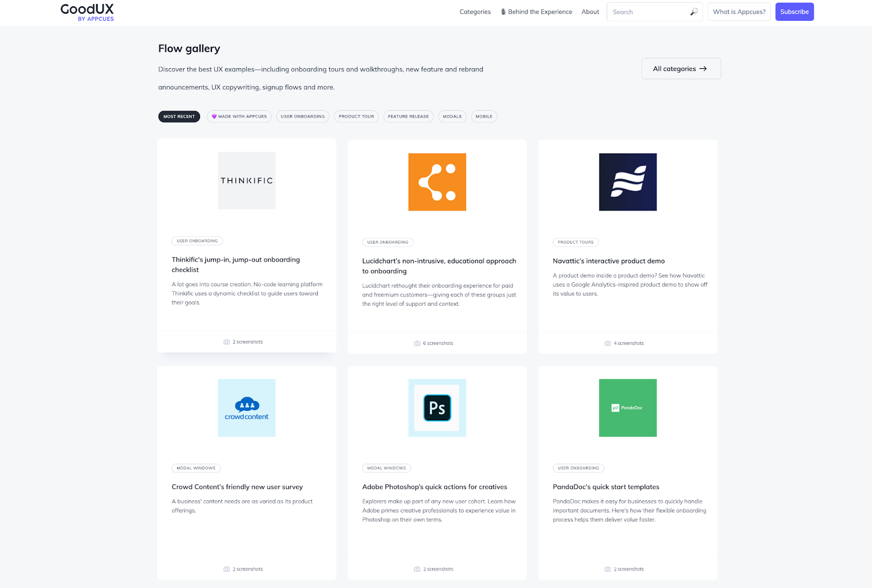
Task: Click the Crowd Content logo
Action: coord(246,408)
